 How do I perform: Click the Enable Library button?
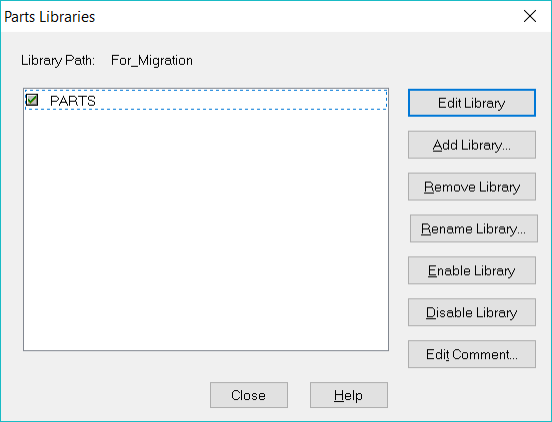point(472,270)
